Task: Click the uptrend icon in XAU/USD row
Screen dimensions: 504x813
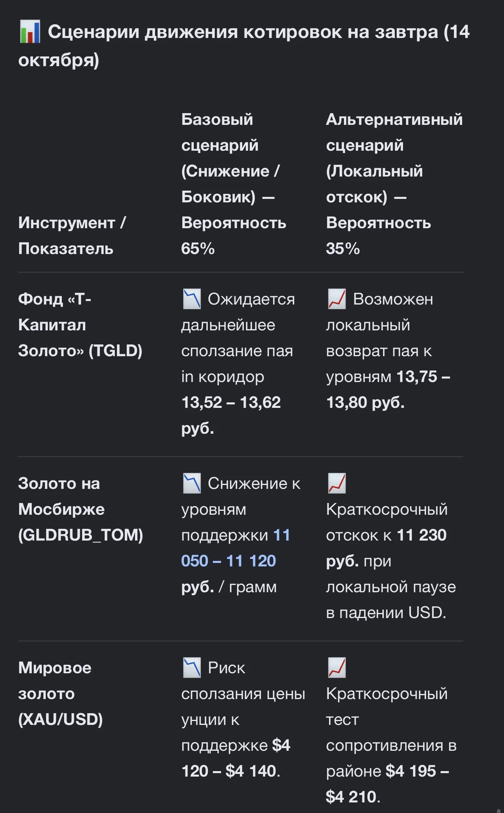Action: (x=337, y=668)
